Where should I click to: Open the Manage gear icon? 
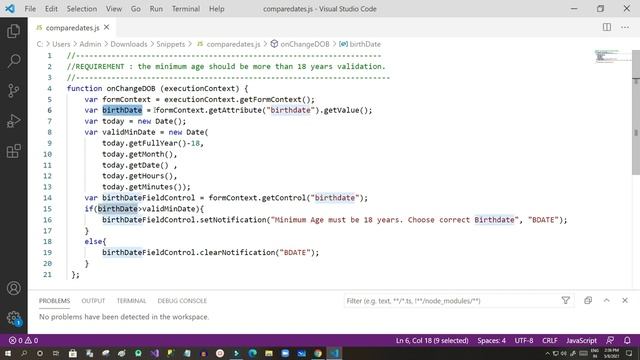[x=13, y=318]
